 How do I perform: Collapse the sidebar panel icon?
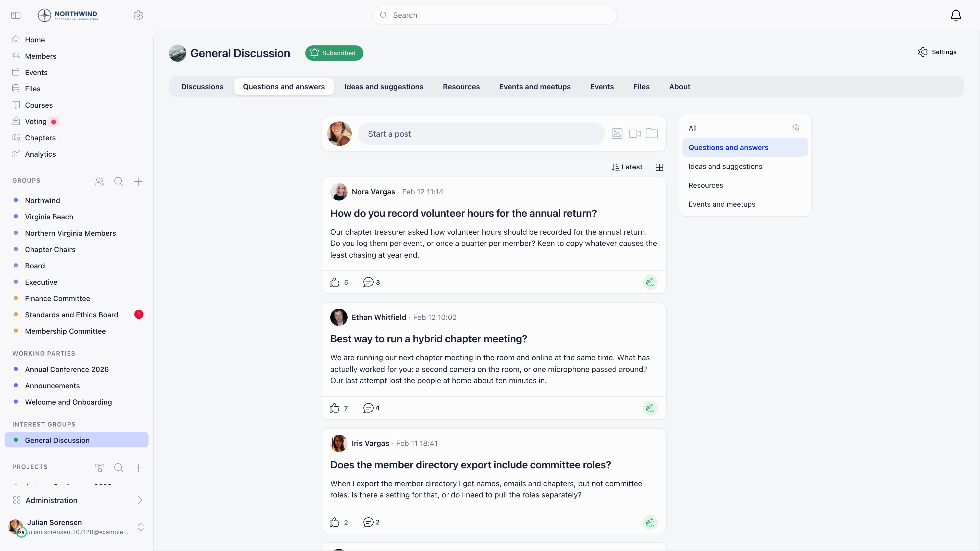pyautogui.click(x=16, y=15)
